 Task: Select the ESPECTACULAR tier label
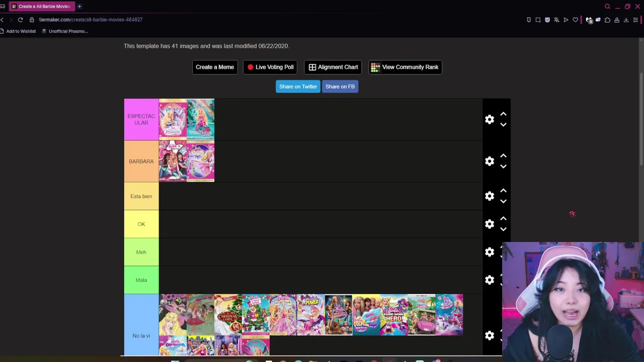tap(141, 120)
